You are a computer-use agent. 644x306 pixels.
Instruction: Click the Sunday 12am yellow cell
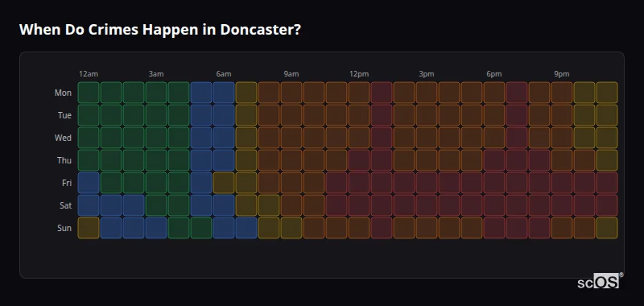click(x=89, y=228)
